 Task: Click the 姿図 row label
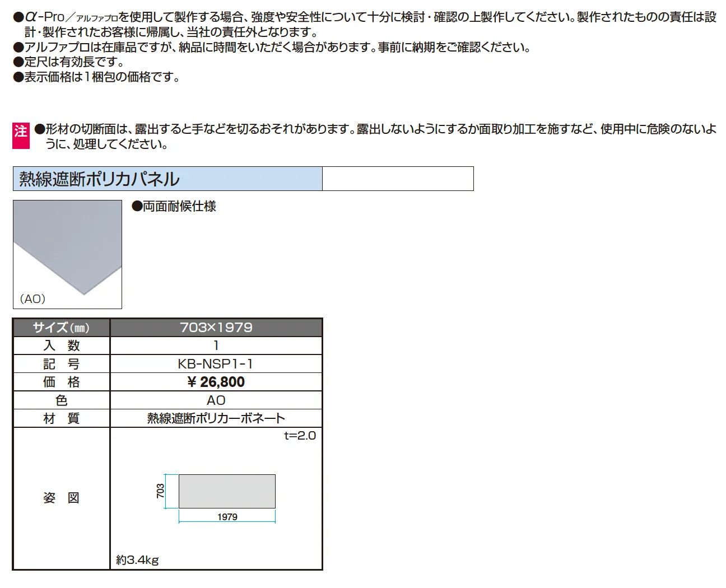(x=62, y=498)
